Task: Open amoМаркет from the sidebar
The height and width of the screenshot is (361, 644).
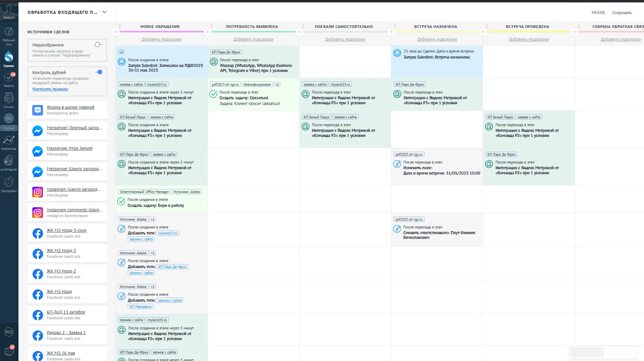Action: 9,163
